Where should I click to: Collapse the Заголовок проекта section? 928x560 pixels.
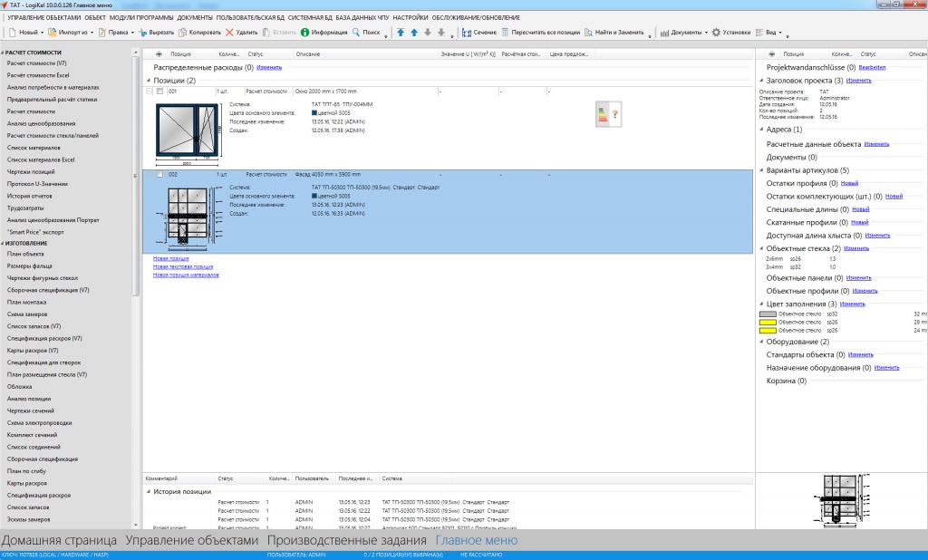point(761,81)
